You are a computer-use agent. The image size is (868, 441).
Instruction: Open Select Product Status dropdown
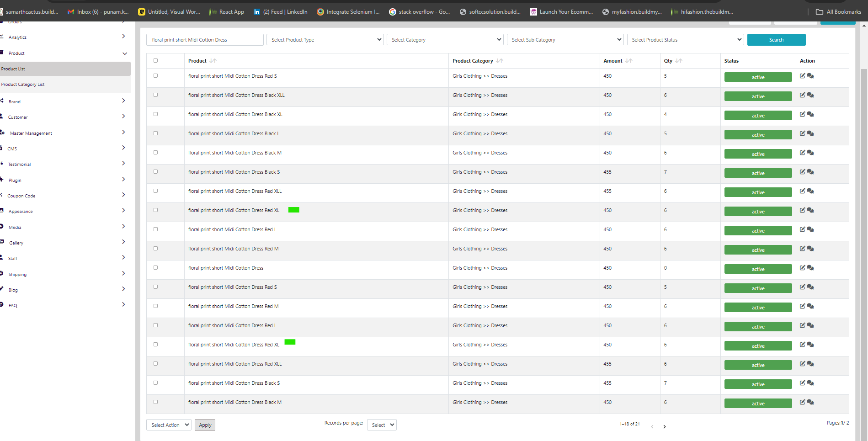click(685, 40)
